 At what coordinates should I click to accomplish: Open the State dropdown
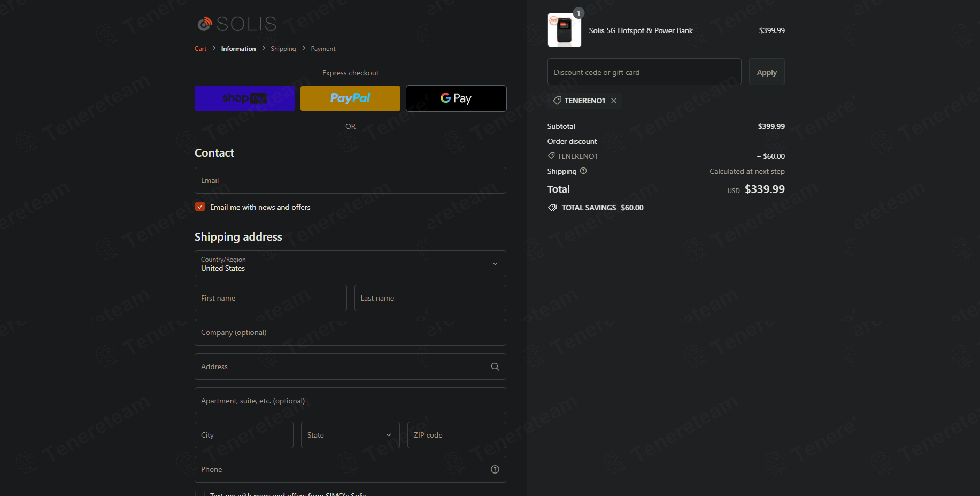coord(350,435)
